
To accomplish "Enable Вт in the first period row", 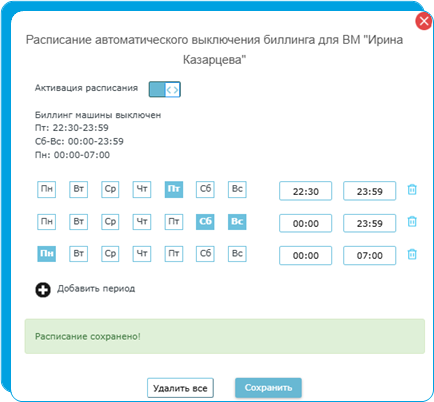I will click(78, 189).
